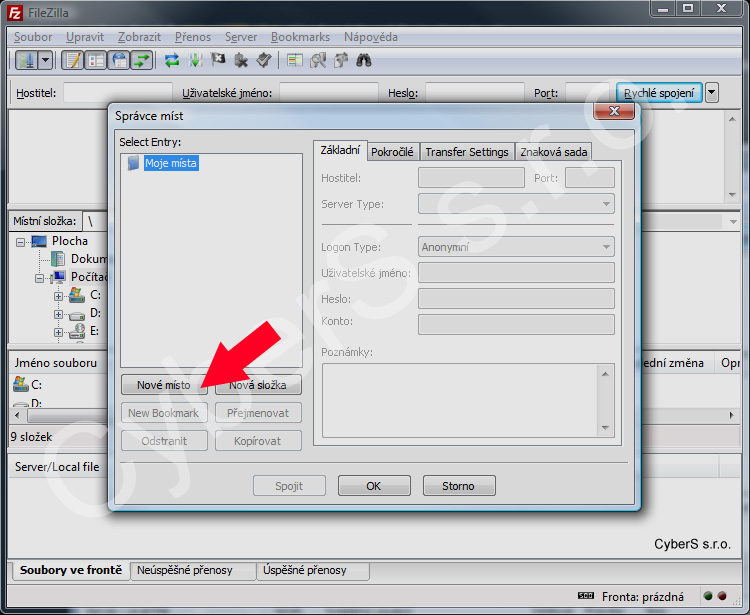Expand the D: drive tree node
The image size is (750, 615).
(x=58, y=314)
